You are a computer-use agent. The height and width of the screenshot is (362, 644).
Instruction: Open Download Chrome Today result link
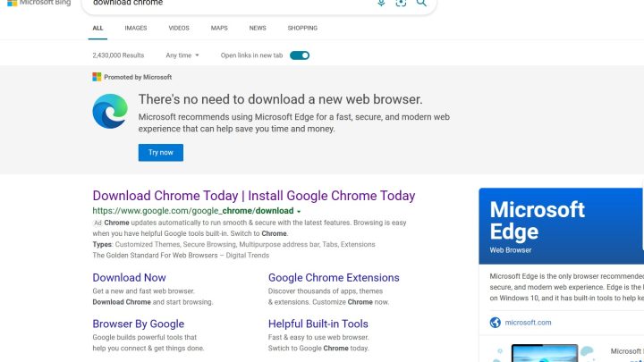click(254, 196)
